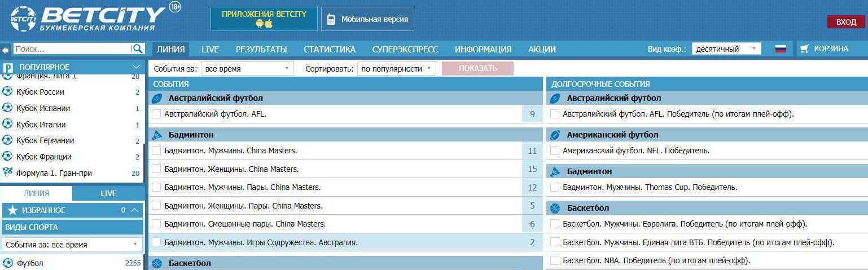This screenshot has height=270, width=868.
Task: Click the Футбол sport row count 2255
Action: pyautogui.click(x=133, y=263)
